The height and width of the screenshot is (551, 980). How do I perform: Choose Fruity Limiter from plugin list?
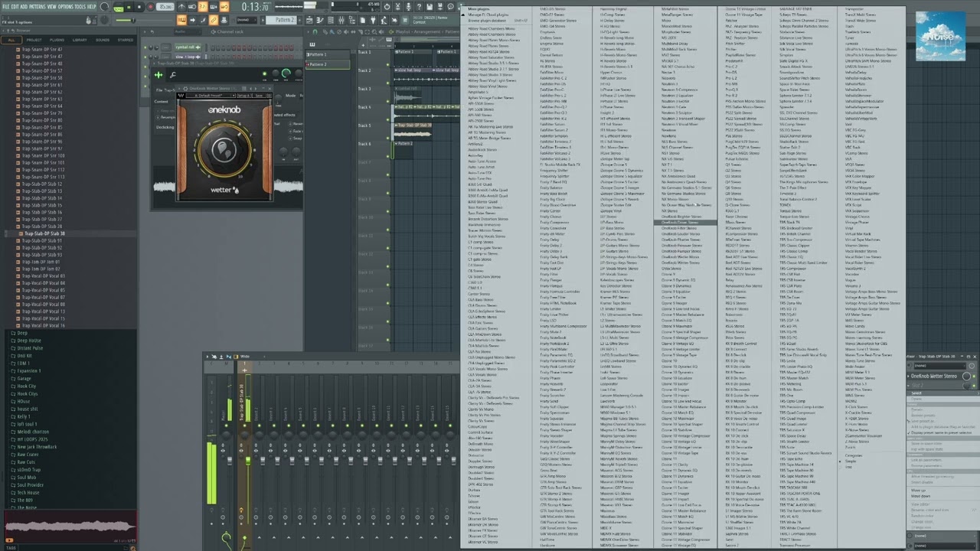[551, 309]
